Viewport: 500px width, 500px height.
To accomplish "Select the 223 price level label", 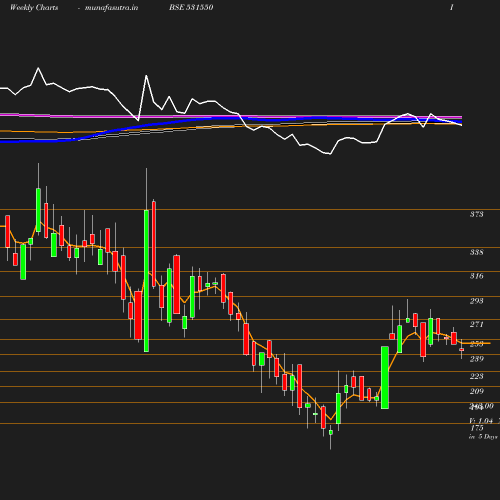I will click(477, 376).
